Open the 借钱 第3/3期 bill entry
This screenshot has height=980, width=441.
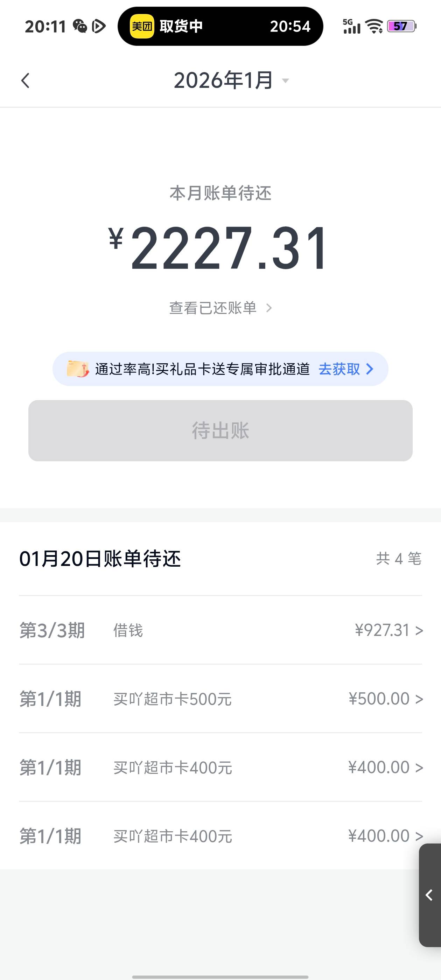[220, 630]
